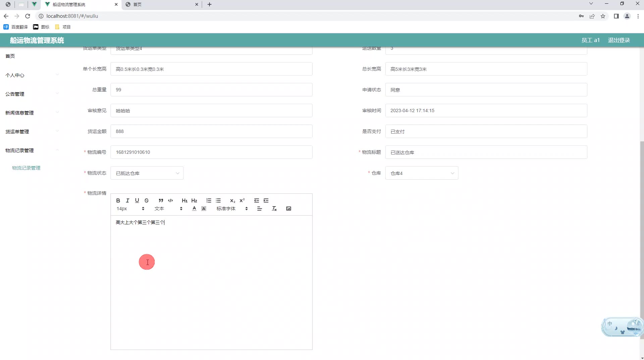The height and width of the screenshot is (360, 644).
Task: Select the 船运物流管理系统 browser tab
Action: click(x=81, y=4)
